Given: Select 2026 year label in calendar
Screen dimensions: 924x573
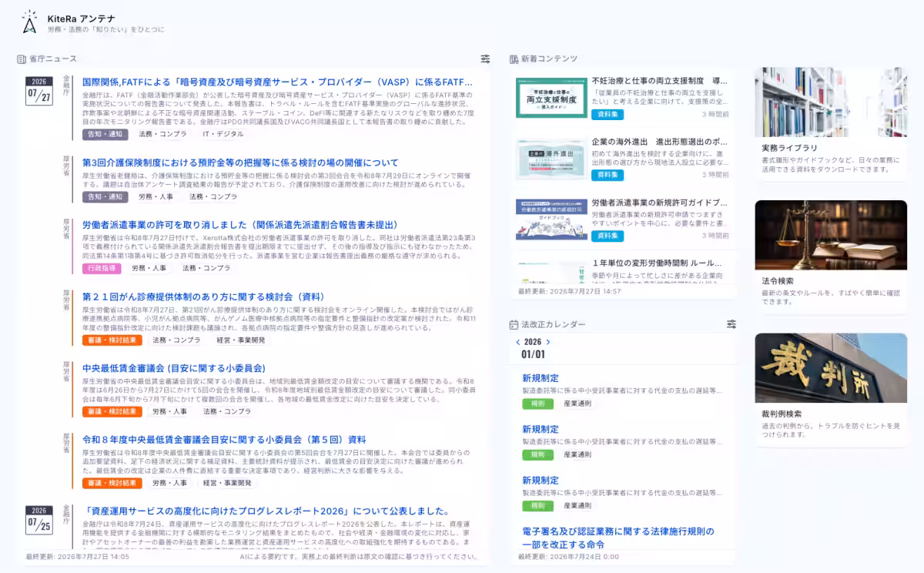Looking at the screenshot, I should click(533, 342).
